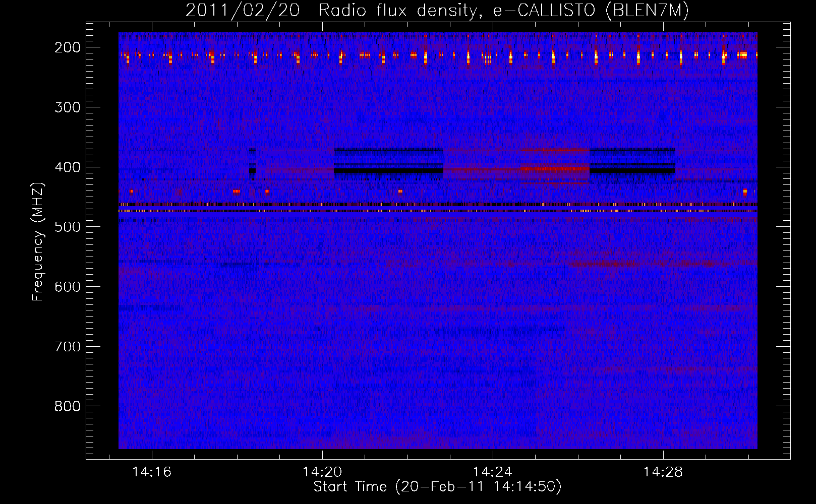Click the 400 frequency tick label
Screen dimensions: 816x504
(68, 167)
